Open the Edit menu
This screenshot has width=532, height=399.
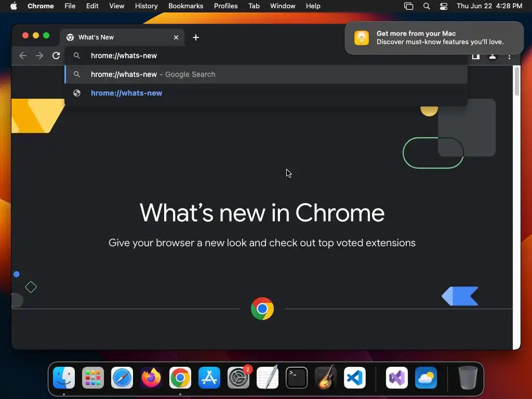click(92, 6)
